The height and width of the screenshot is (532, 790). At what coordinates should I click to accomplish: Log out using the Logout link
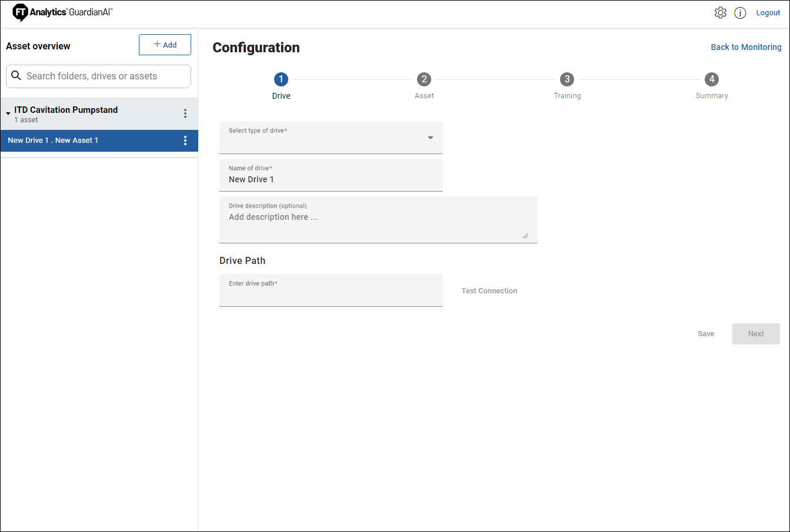pyautogui.click(x=768, y=13)
